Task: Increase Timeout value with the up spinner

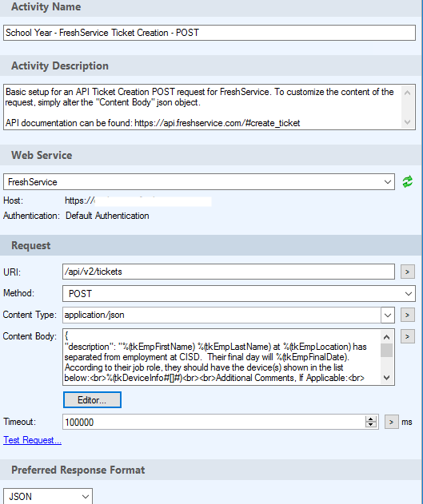Action: pos(370,419)
